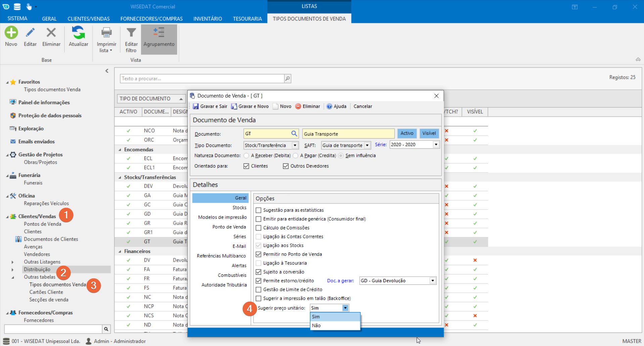Image resolution: width=644 pixels, height=346 pixels.
Task: Open Ajuda help in dialog toolbar
Action: click(x=336, y=107)
